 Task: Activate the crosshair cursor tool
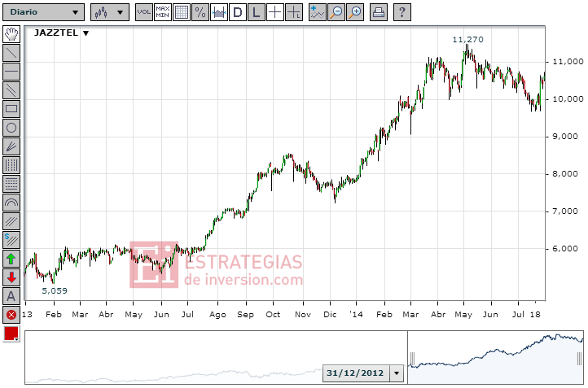pos(275,12)
